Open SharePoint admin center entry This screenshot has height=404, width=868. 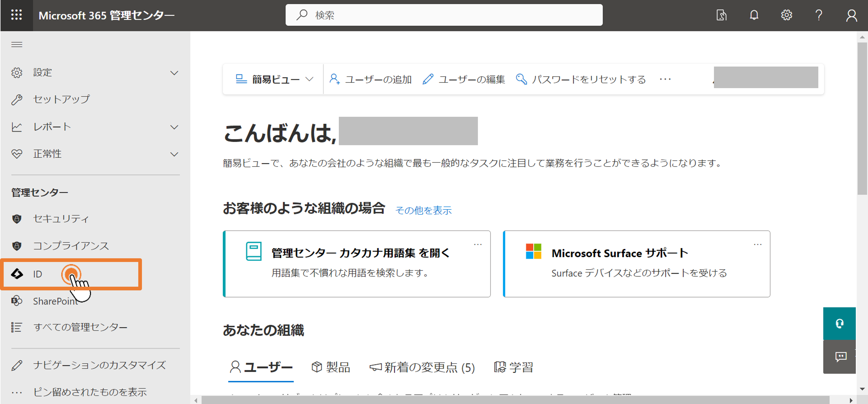pos(56,301)
